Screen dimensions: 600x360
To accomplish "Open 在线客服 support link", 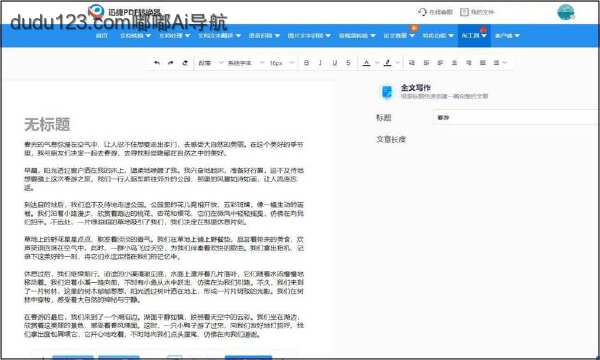I will pos(435,12).
